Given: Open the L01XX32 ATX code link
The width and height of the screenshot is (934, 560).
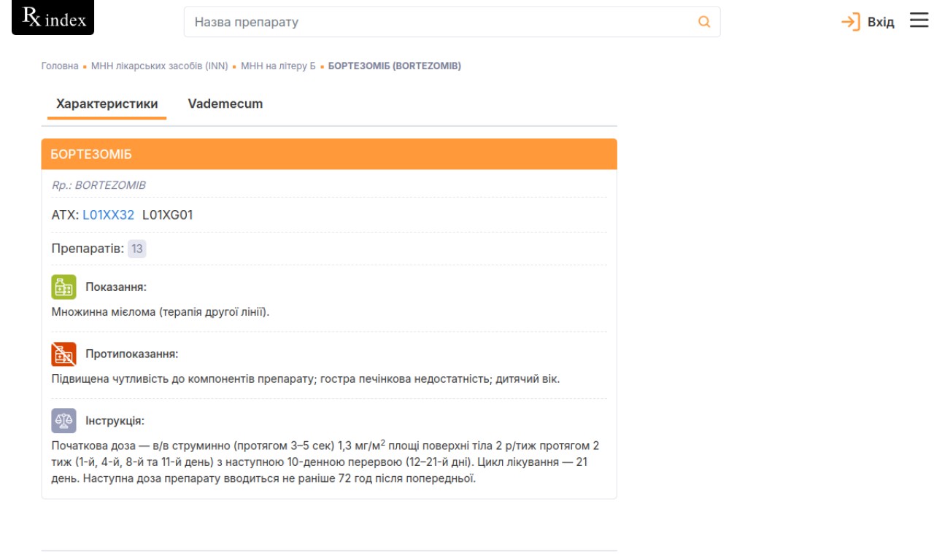Looking at the screenshot, I should pos(108,215).
